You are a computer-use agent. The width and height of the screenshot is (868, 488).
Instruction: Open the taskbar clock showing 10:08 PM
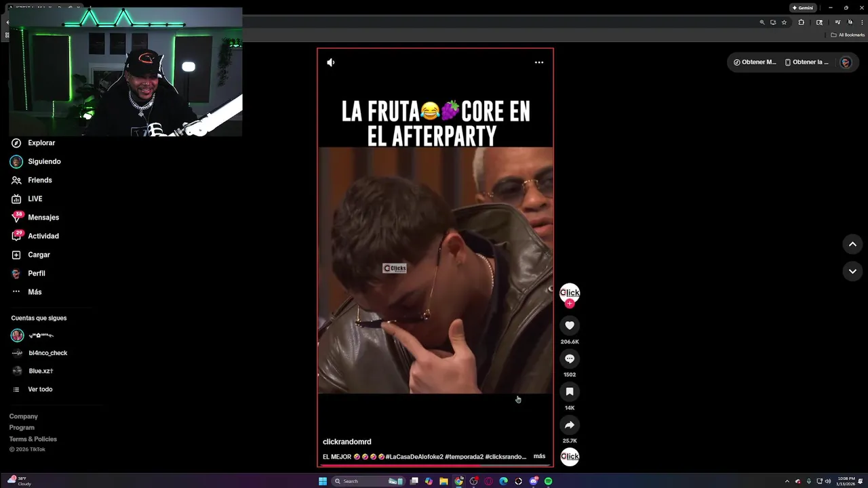846,481
